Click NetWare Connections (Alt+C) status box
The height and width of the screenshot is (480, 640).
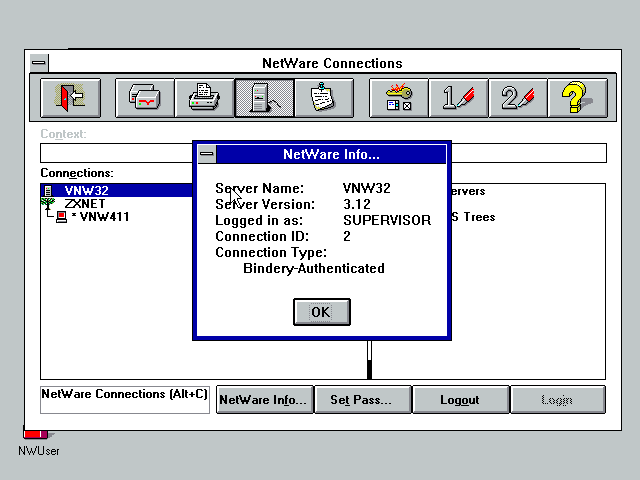(125, 400)
